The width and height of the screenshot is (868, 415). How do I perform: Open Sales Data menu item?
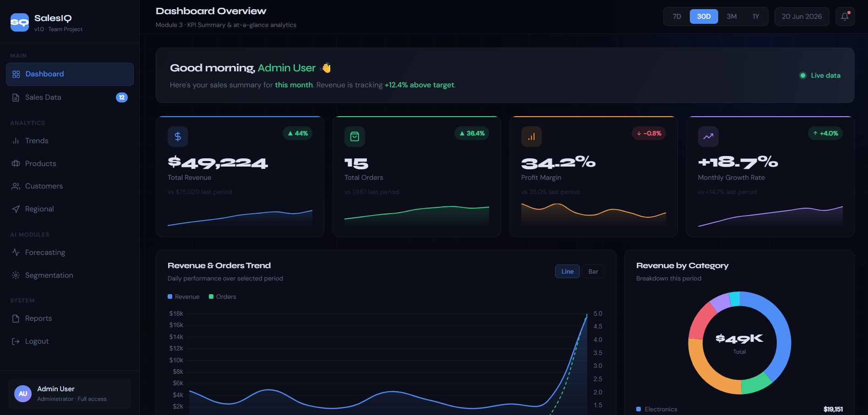click(x=70, y=97)
